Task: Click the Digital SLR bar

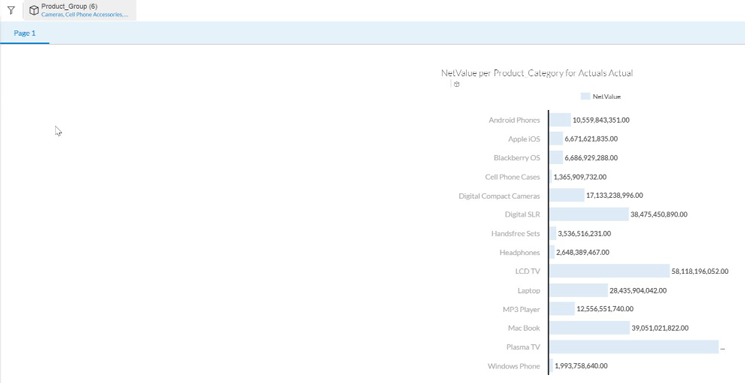Action: [x=589, y=214]
